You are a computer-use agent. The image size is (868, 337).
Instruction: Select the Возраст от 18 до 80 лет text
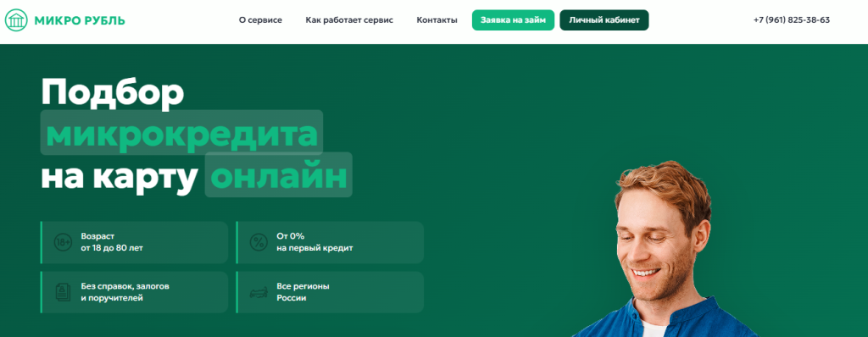point(112,242)
